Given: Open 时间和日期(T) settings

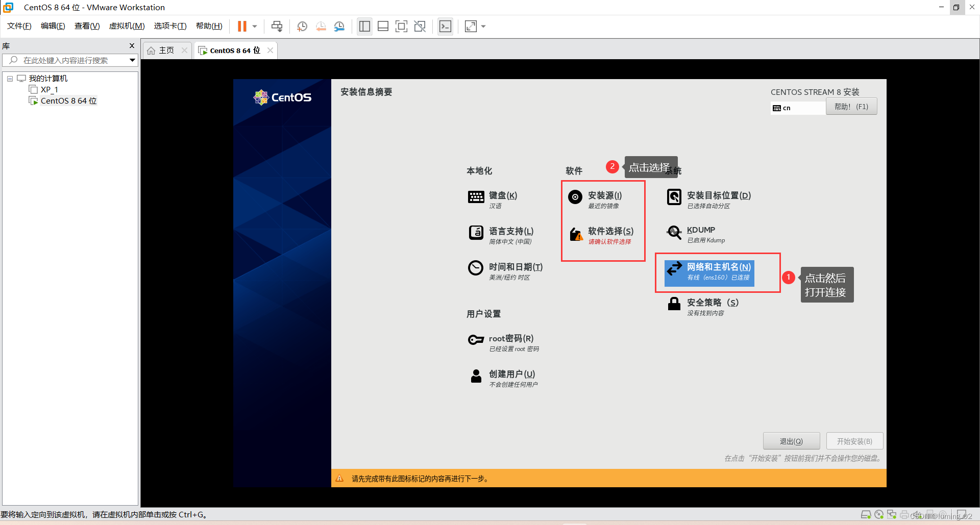Looking at the screenshot, I should tap(505, 271).
